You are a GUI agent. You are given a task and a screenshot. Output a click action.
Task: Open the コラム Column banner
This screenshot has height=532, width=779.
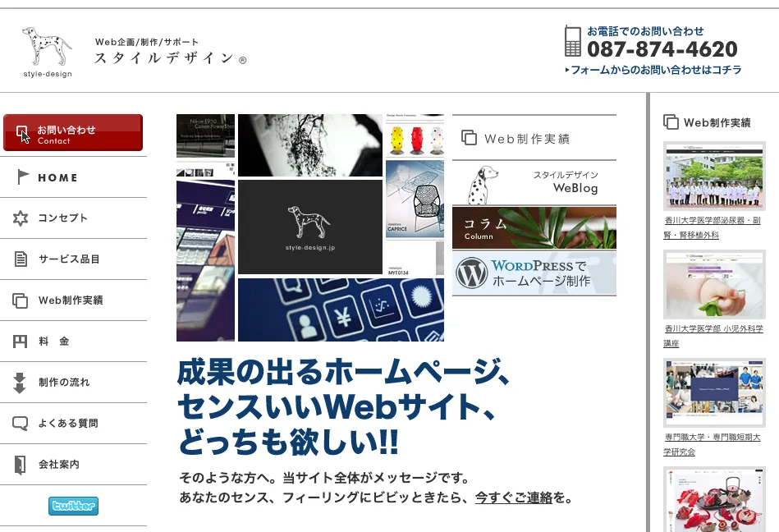pyautogui.click(x=534, y=227)
